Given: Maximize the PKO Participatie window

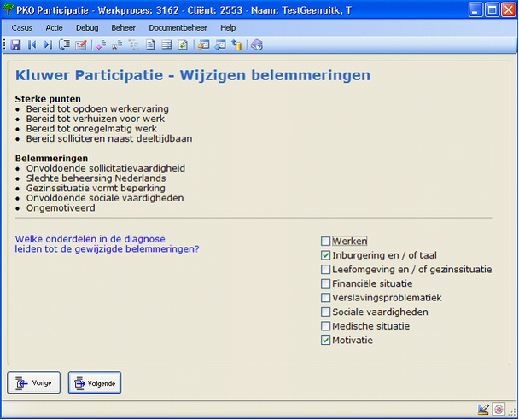Looking at the screenshot, I should click(x=492, y=10).
